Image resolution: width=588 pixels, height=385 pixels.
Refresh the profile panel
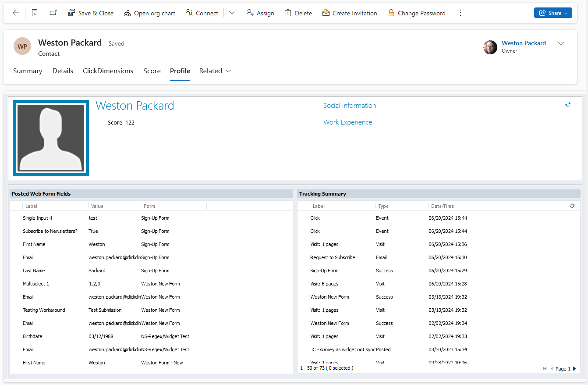coord(568,104)
